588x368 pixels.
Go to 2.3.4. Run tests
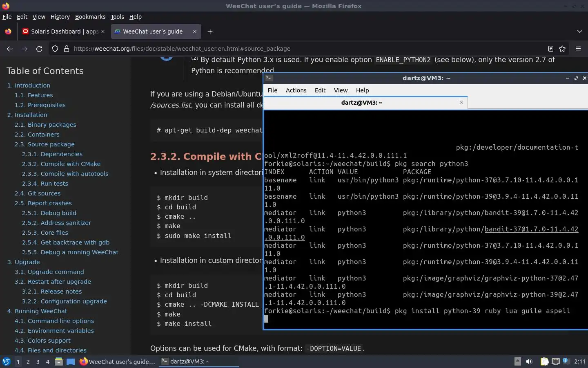click(45, 184)
